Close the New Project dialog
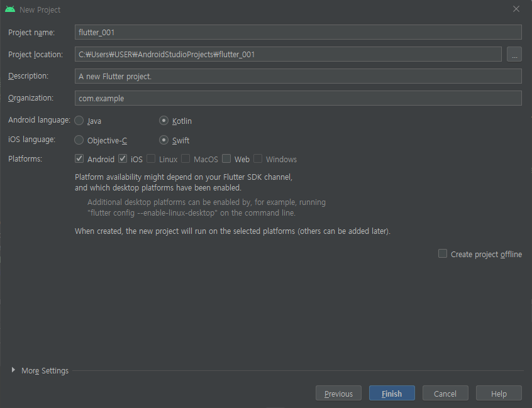Screen dimensions: 532x408 (516, 9)
